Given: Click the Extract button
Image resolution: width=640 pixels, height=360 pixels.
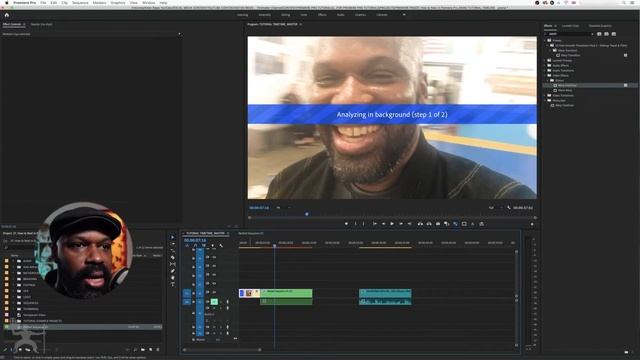Looking at the screenshot, I should (429, 224).
